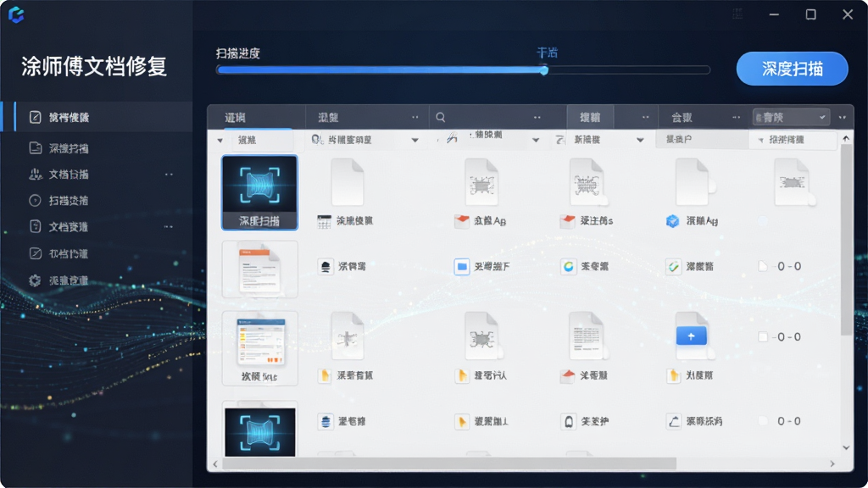Click the blue database icon in the bottom row

tap(325, 422)
